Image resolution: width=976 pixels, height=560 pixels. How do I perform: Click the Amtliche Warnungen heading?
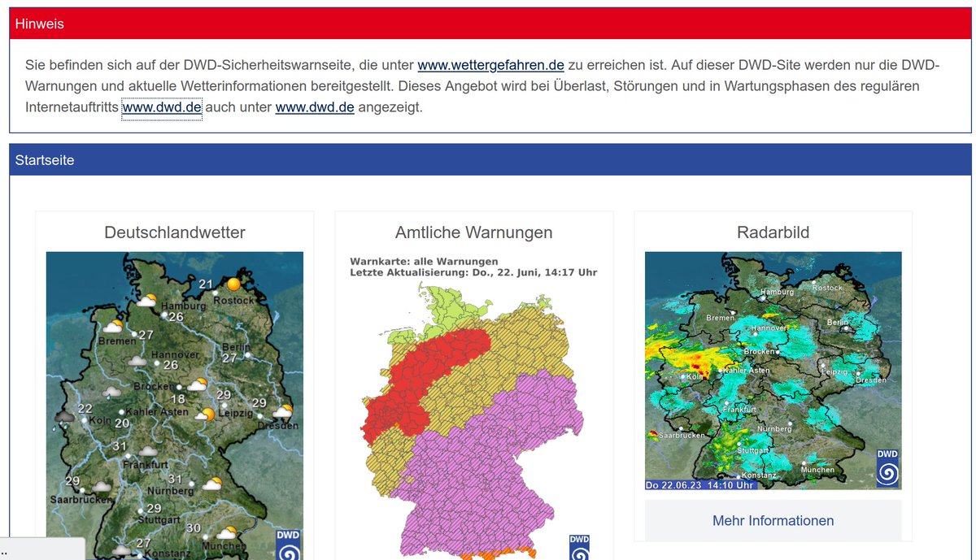point(474,232)
